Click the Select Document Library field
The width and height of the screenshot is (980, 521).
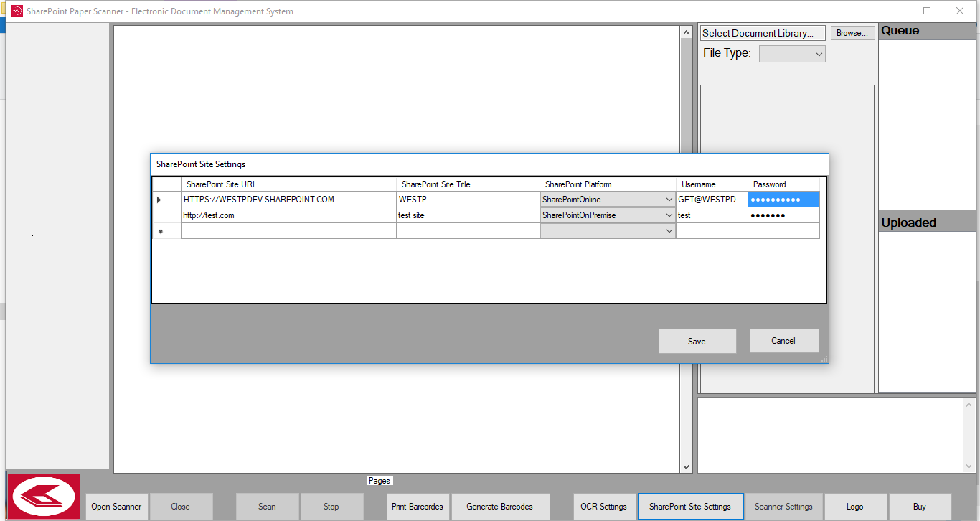tap(763, 33)
